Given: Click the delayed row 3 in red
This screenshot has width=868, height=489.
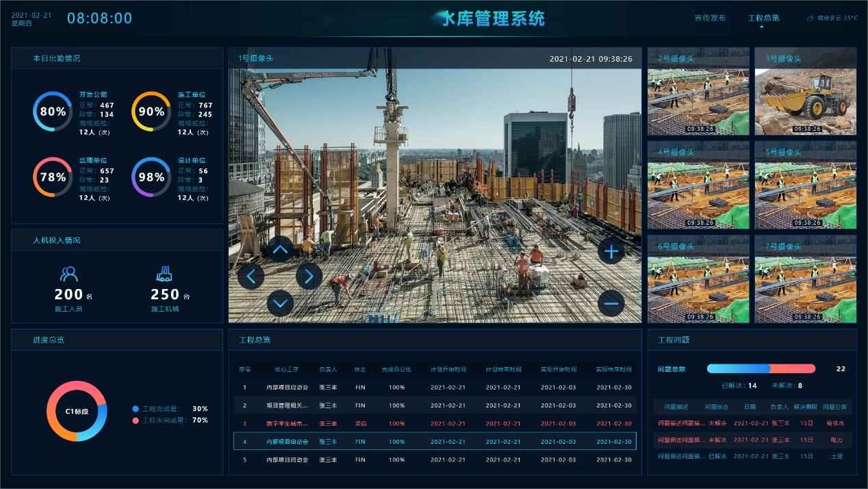Looking at the screenshot, I should tap(435, 423).
